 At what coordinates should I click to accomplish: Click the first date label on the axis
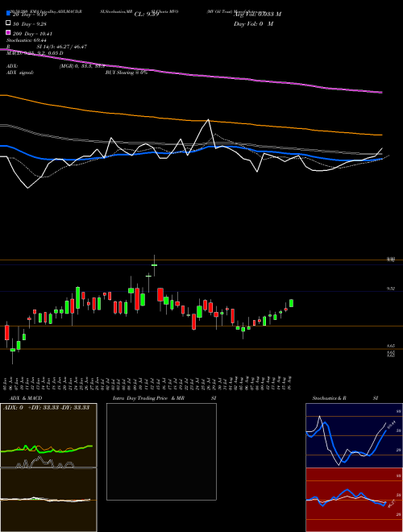(5, 382)
